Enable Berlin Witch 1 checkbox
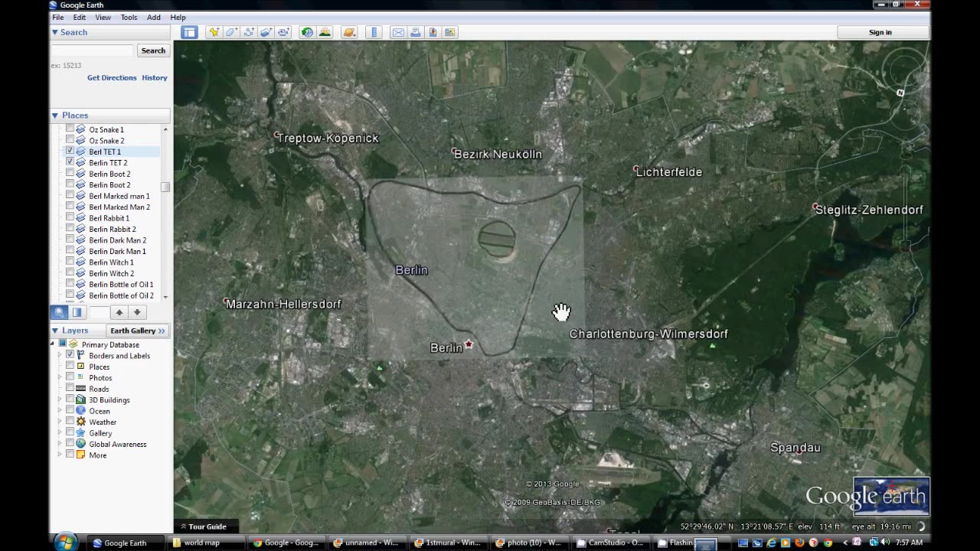 [70, 262]
